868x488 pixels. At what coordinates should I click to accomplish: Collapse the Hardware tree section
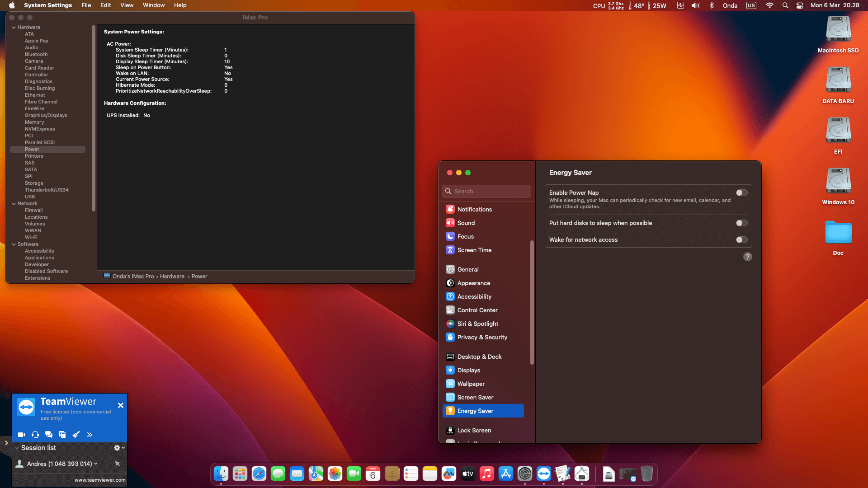pos(14,28)
